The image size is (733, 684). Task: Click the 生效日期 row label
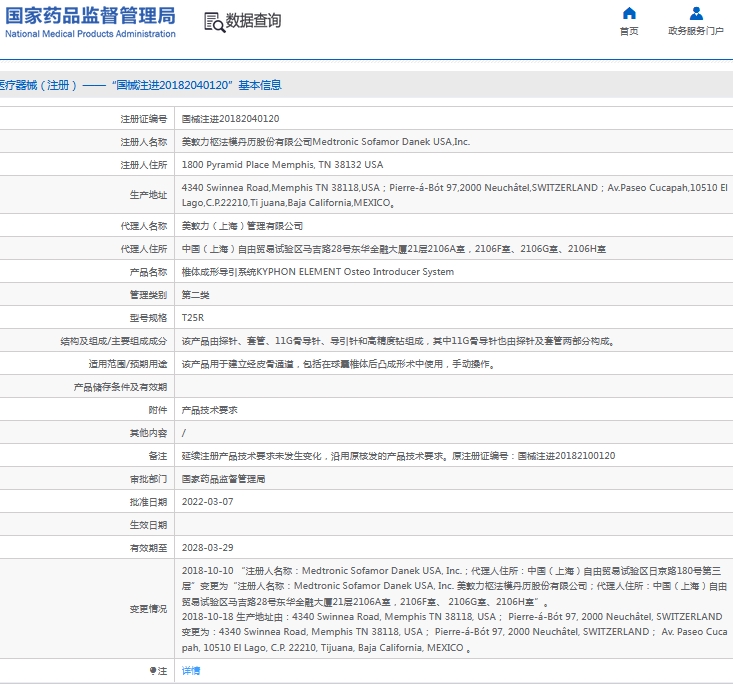[148, 525]
